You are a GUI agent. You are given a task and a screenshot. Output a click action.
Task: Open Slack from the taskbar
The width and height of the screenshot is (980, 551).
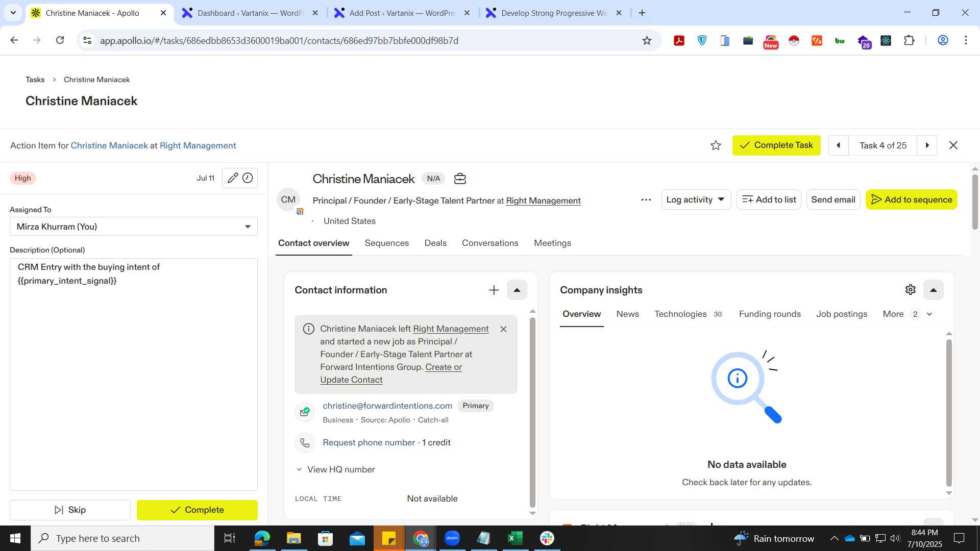pos(547,538)
